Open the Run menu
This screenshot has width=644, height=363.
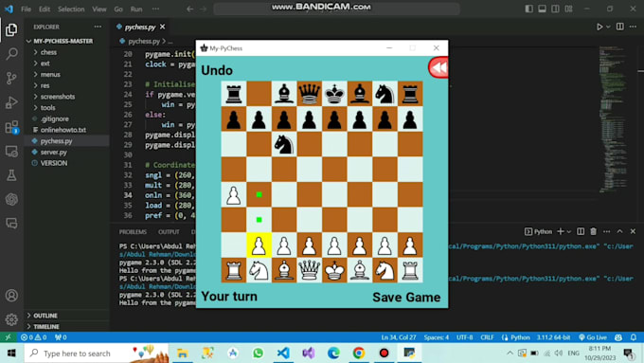136,9
